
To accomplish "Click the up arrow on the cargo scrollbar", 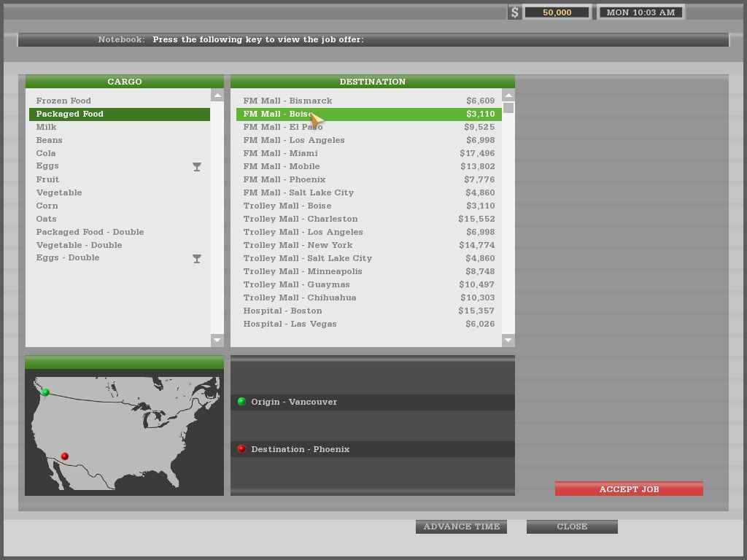I will [x=217, y=94].
